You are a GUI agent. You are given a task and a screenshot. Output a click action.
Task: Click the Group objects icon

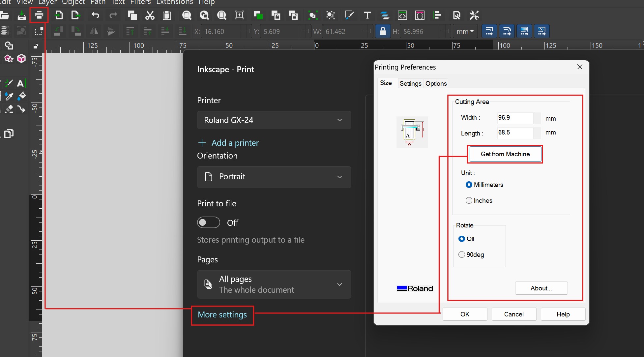[312, 15]
